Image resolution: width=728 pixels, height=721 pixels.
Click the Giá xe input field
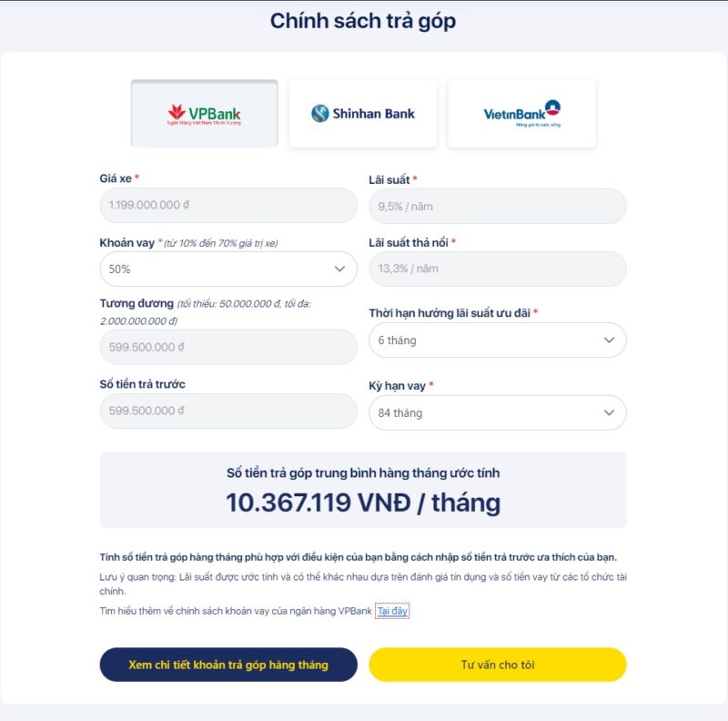tap(227, 206)
